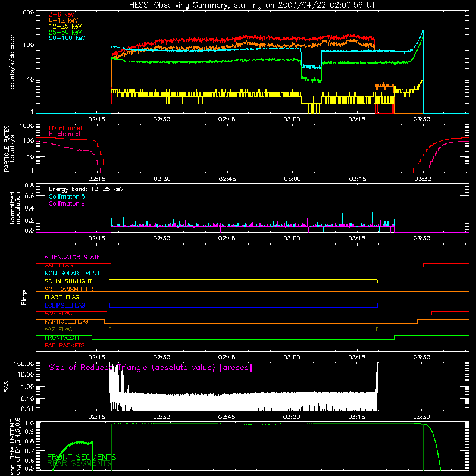Click the yellow 12-25 keV legend entry above 25-50 keV

[65, 26]
